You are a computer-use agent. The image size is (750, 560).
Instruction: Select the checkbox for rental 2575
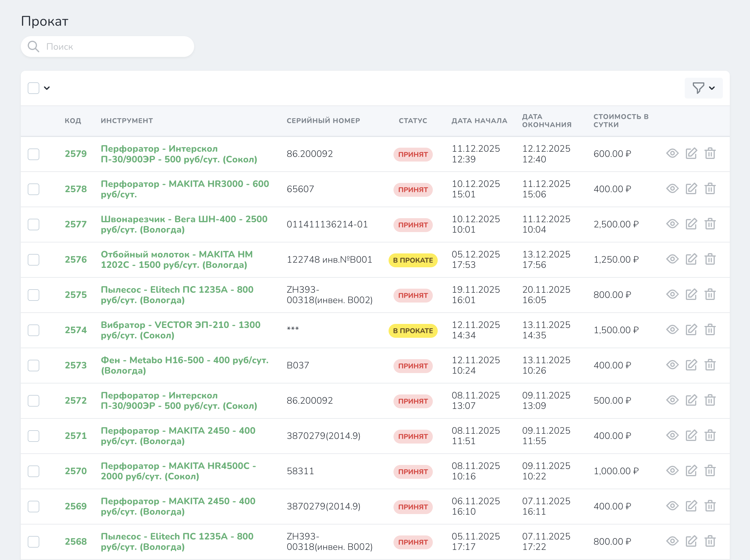(34, 295)
